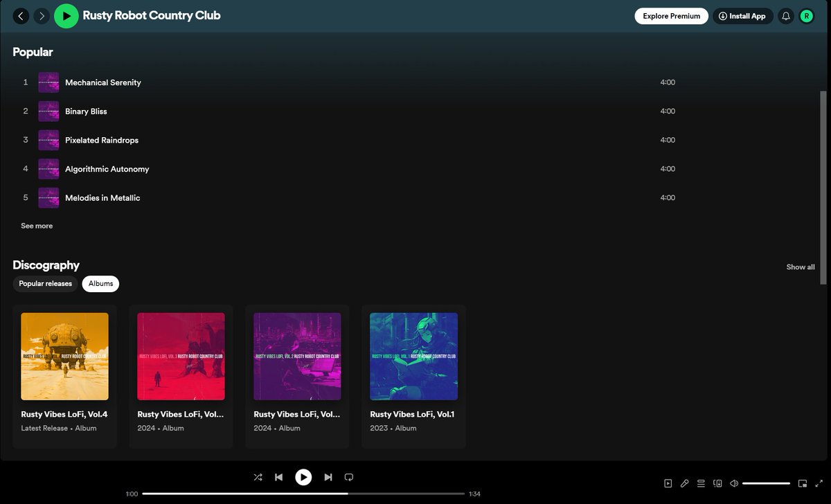Click Show all in Discography

[x=801, y=267]
